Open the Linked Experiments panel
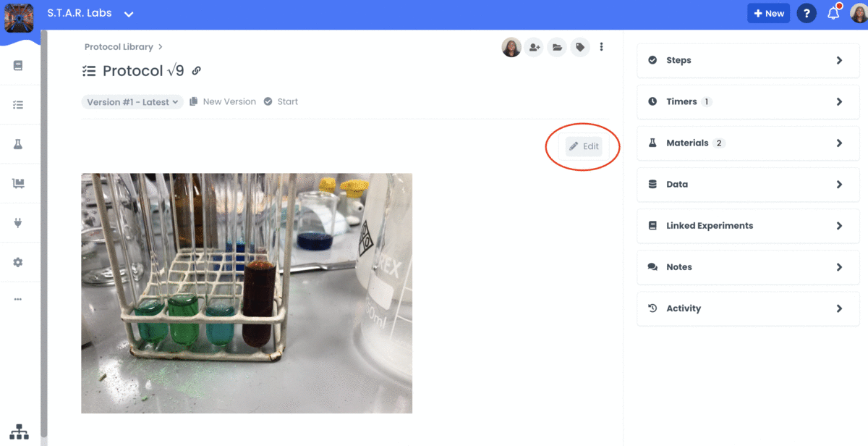The width and height of the screenshot is (868, 446). (748, 225)
